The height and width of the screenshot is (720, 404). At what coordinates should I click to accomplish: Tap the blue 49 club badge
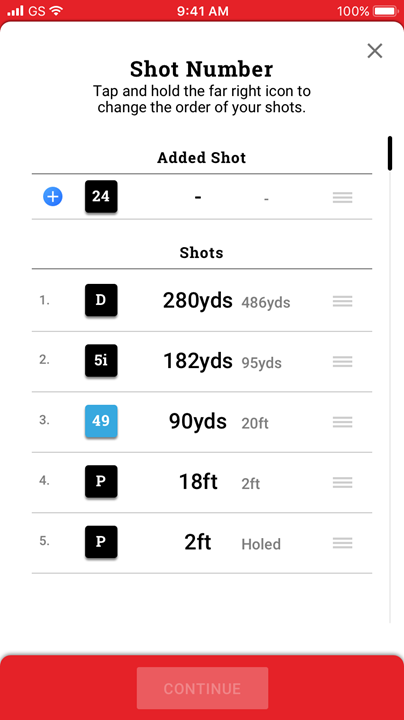(101, 421)
